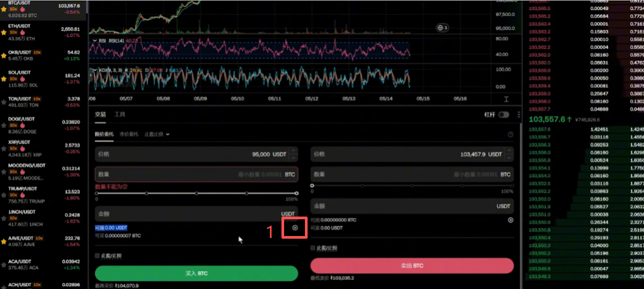
Task: Check 止盈/止损 box under sell form
Action: [x=313, y=248]
